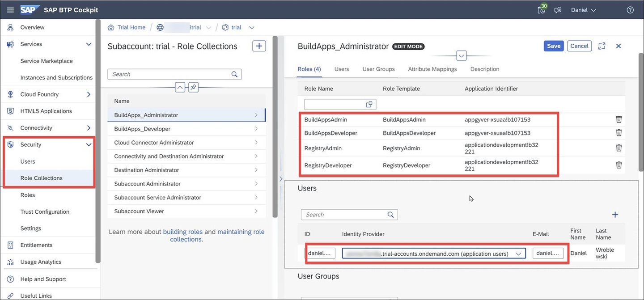Open trial subaccount breadcrumb dropdown arrow
Screen dimensions: 644x300
[x=251, y=28]
